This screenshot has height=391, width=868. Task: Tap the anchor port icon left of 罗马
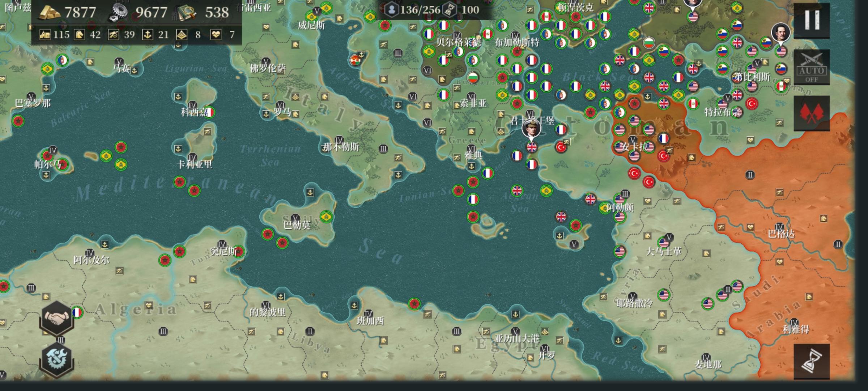point(266,114)
